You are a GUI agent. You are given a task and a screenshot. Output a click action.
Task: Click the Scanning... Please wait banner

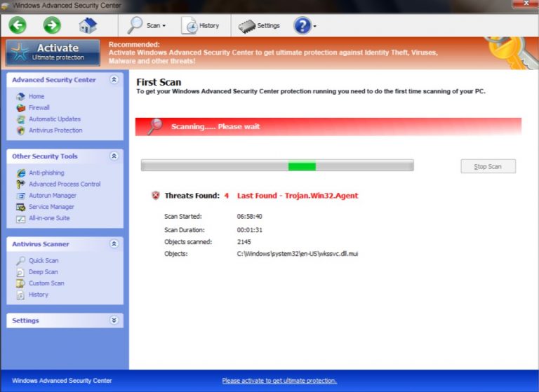328,126
